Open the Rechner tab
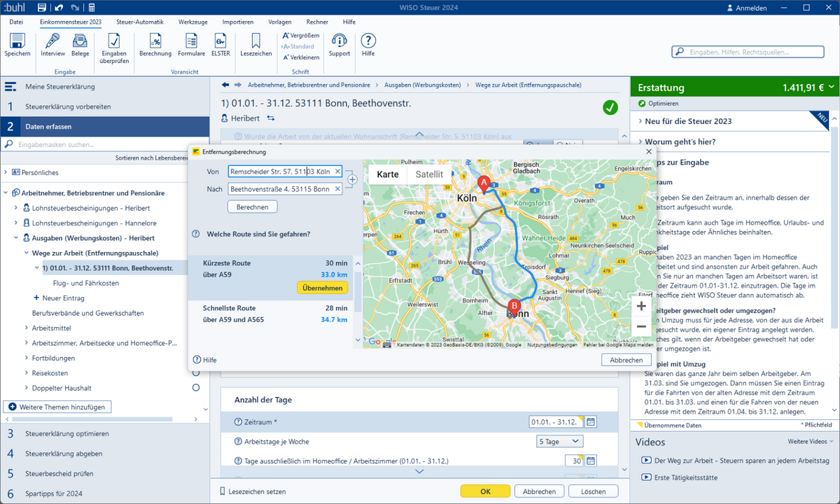Image resolution: width=840 pixels, height=504 pixels. (317, 22)
